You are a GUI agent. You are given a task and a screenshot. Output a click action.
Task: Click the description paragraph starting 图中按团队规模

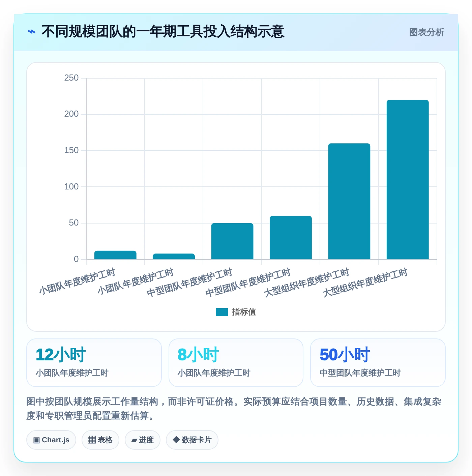tap(234, 409)
